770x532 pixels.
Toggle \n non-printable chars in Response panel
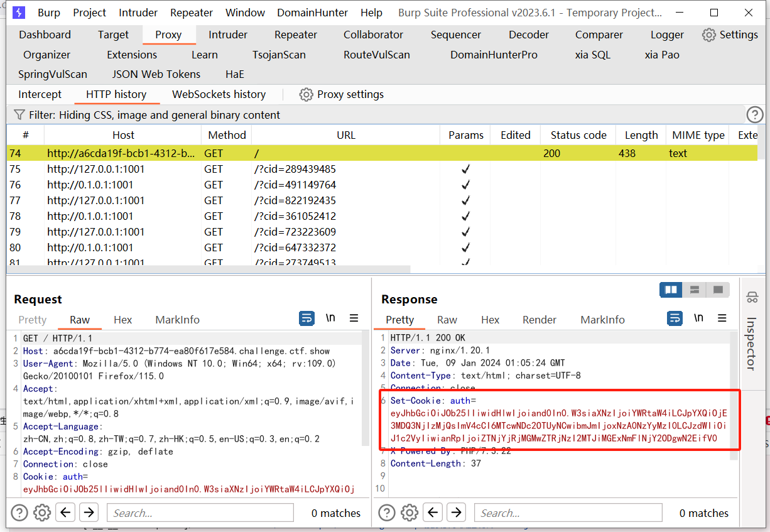click(x=698, y=318)
